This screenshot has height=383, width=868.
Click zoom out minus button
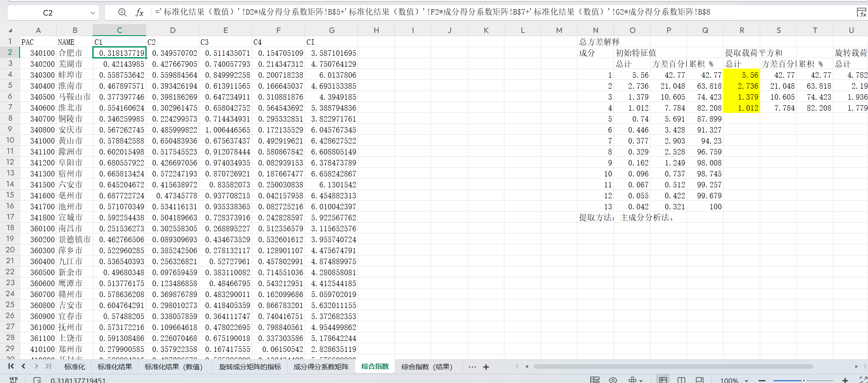pyautogui.click(x=762, y=380)
